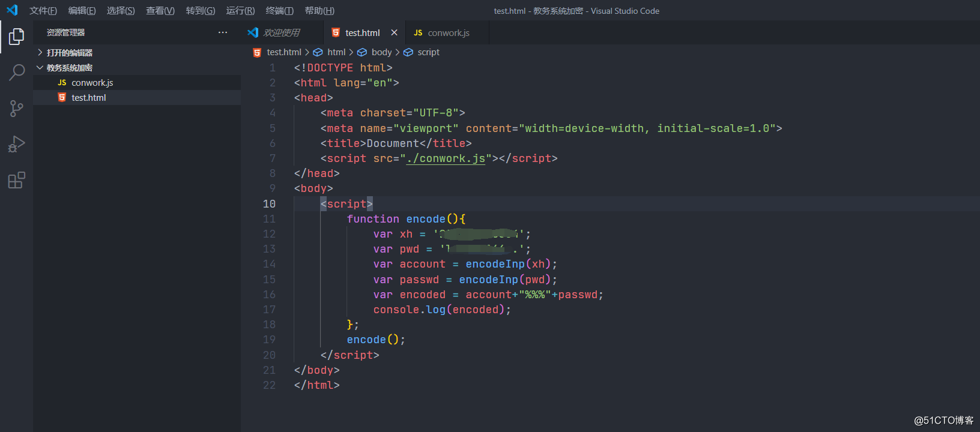The height and width of the screenshot is (432, 980).
Task: Click the '</script>' closing tag on line 20
Action: pos(349,355)
